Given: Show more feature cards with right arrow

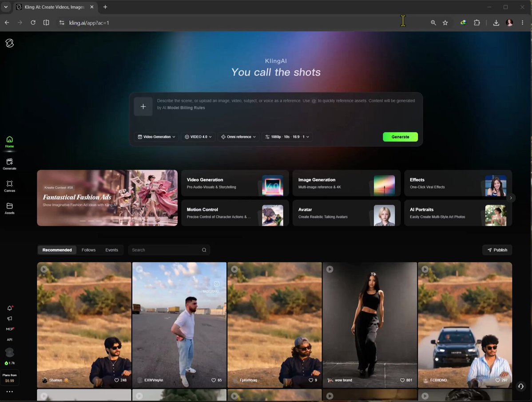Looking at the screenshot, I should click(x=511, y=198).
